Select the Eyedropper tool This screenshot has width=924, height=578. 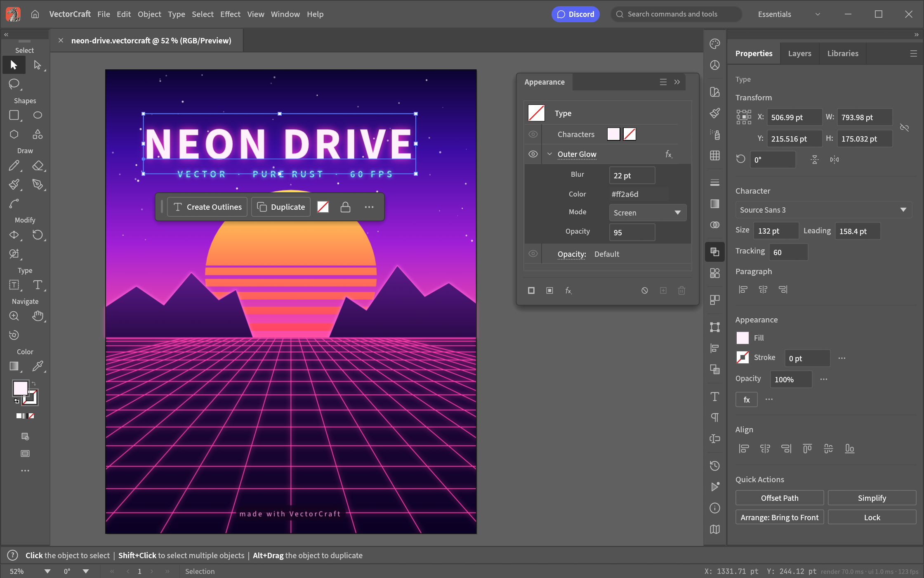pyautogui.click(x=38, y=366)
